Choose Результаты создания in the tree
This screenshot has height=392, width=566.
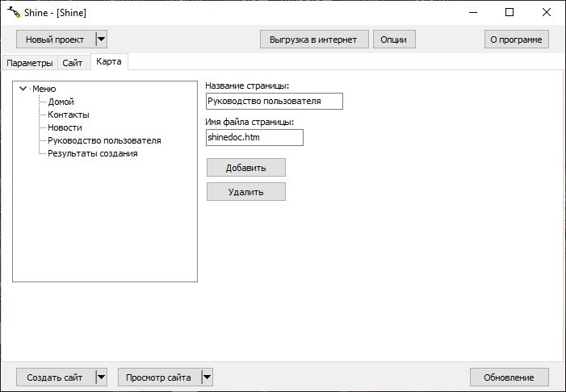pos(92,153)
